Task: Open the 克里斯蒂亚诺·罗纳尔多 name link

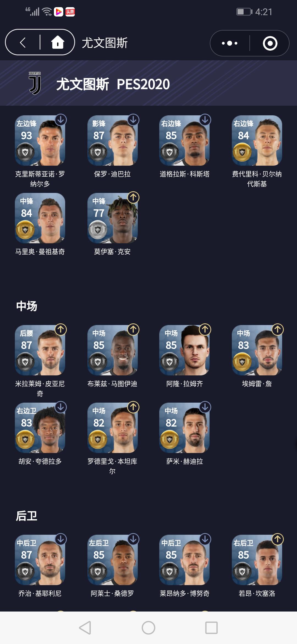Action: tap(40, 179)
